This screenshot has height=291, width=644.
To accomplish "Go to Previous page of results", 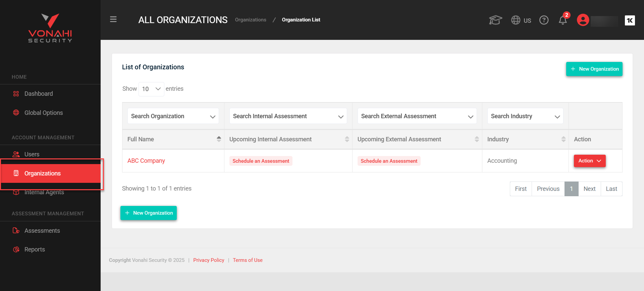I will pyautogui.click(x=548, y=189).
